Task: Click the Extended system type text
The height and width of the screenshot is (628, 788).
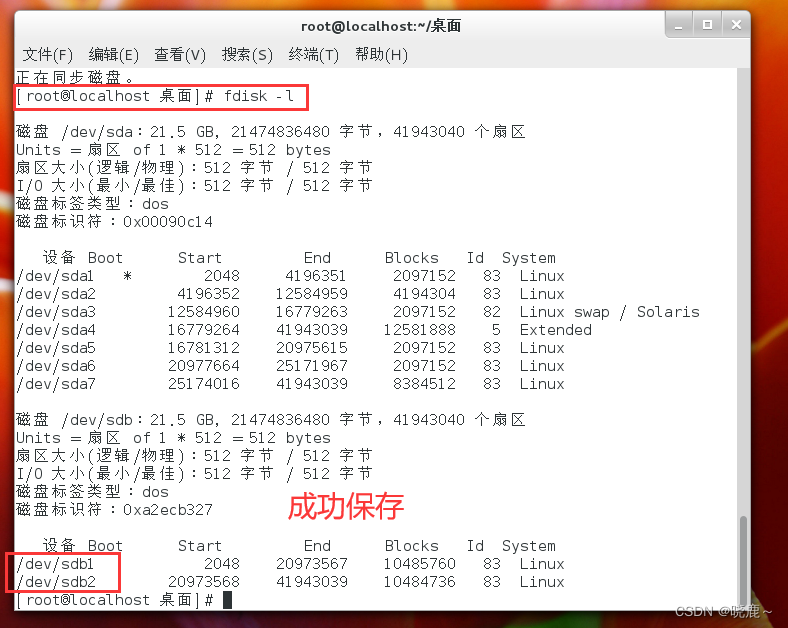Action: tap(556, 330)
